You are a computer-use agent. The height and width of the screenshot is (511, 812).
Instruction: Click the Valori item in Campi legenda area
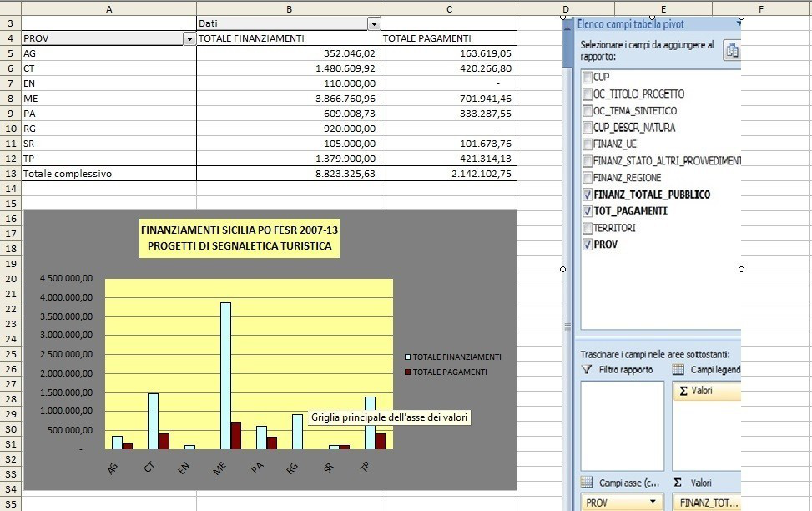pos(707,391)
